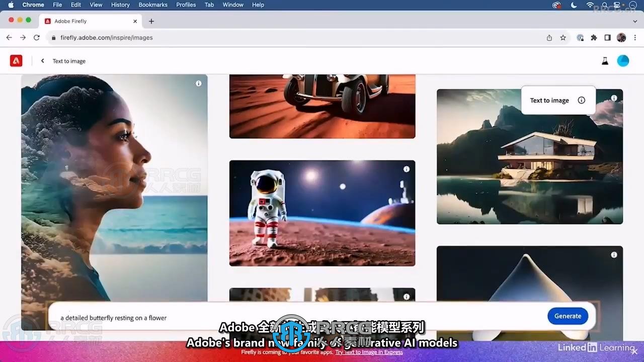Dismiss the bottom promotional banner
Screen dimensions: 644x362
coord(634,351)
